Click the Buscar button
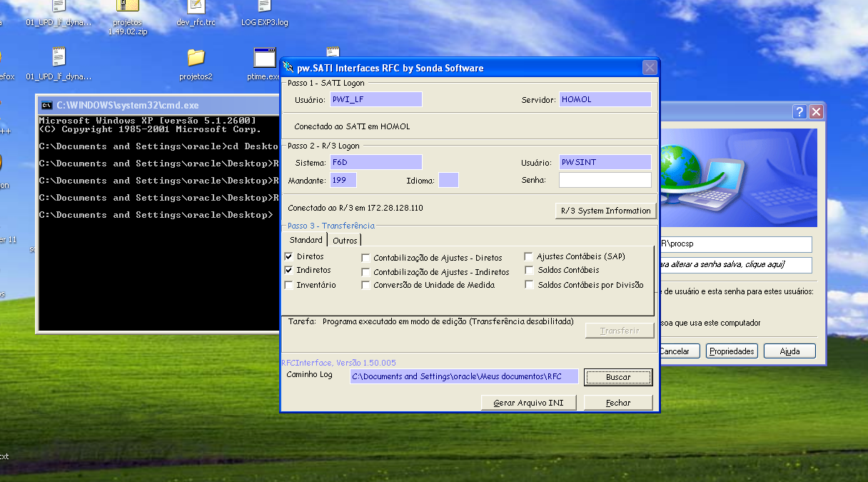 coord(618,377)
